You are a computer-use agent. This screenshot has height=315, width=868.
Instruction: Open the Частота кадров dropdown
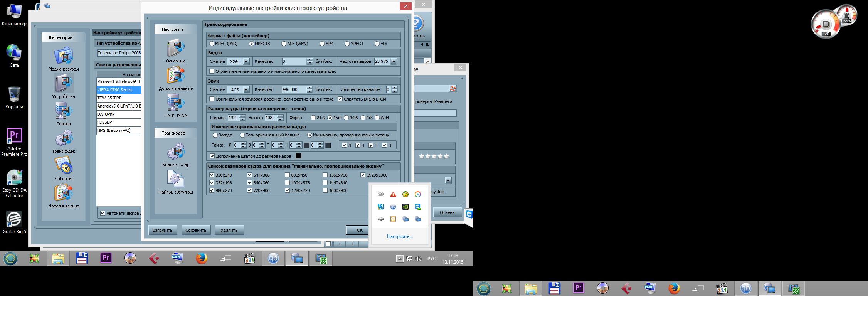[x=394, y=62]
